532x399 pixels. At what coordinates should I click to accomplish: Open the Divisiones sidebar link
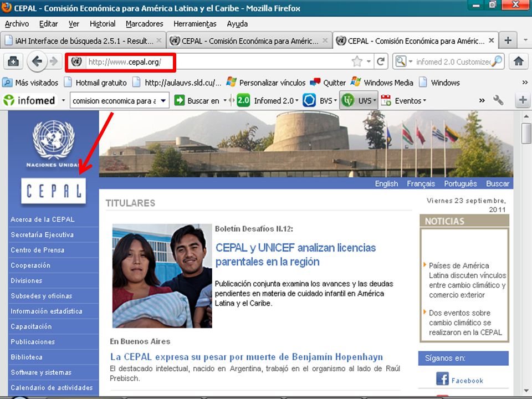click(27, 280)
